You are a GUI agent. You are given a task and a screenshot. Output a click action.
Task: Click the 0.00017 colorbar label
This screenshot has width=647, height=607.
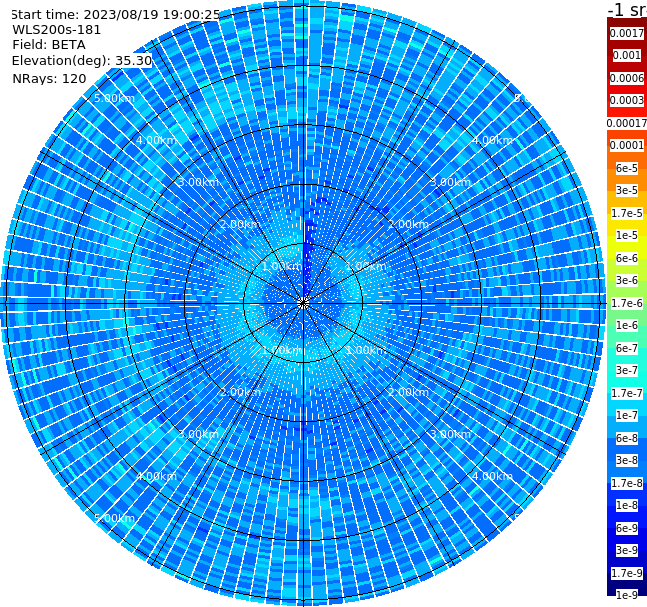[627, 123]
